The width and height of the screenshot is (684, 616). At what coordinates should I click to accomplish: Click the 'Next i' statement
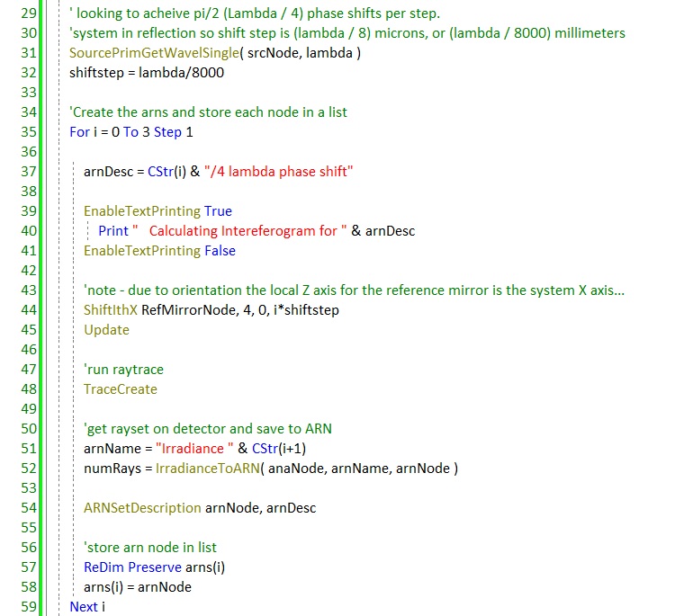[87, 606]
